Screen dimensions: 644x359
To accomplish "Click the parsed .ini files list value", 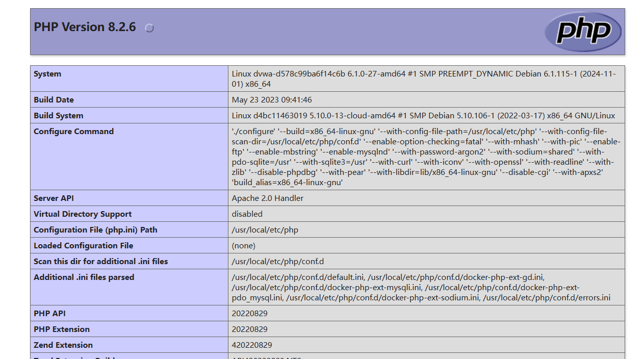I will [421, 288].
